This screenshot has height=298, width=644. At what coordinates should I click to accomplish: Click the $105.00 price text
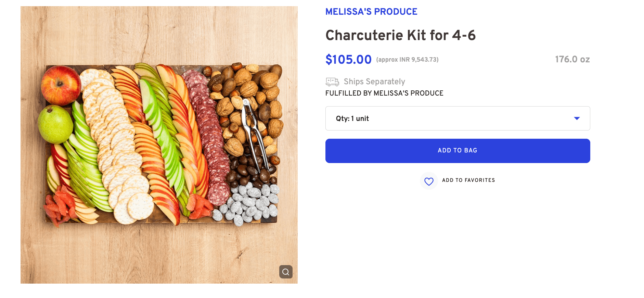[x=348, y=59]
